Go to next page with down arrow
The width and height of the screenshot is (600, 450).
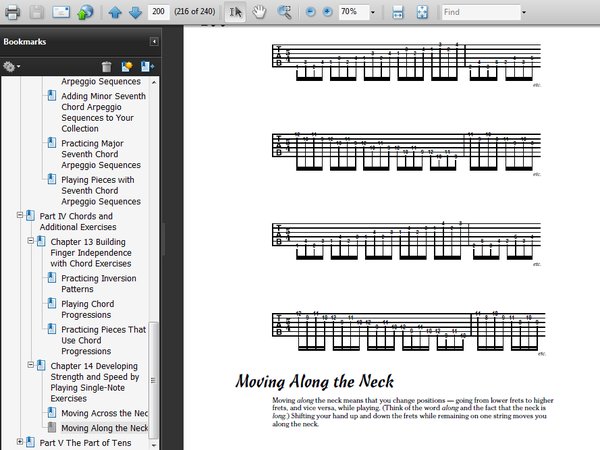[x=135, y=12]
